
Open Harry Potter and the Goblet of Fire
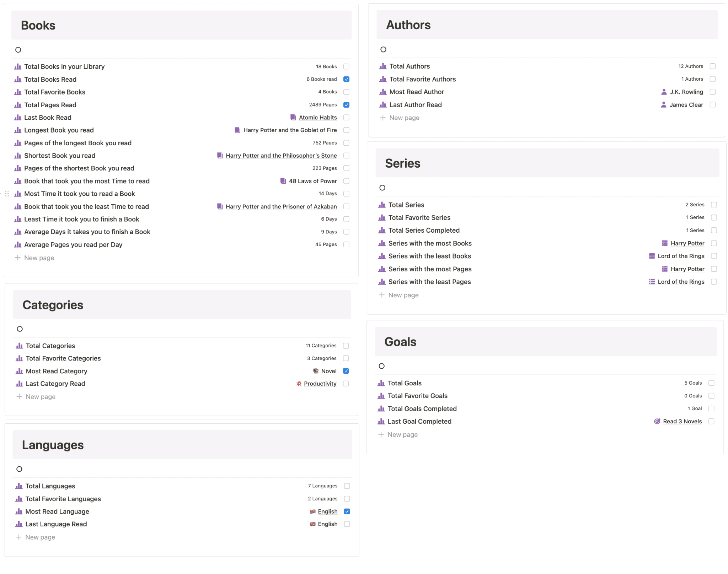click(x=290, y=130)
